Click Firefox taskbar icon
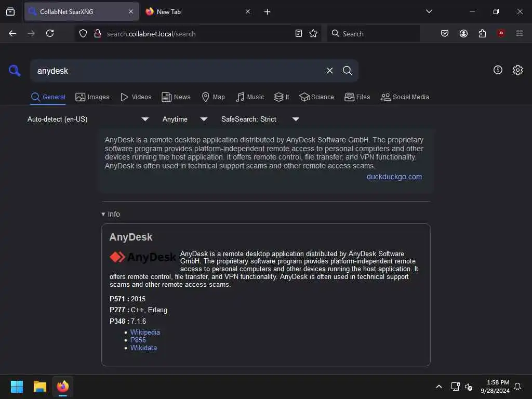 (63, 387)
